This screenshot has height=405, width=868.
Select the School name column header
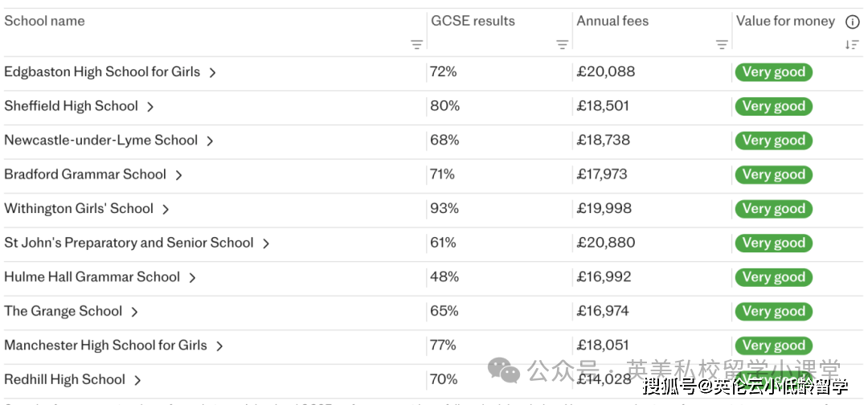click(x=44, y=22)
